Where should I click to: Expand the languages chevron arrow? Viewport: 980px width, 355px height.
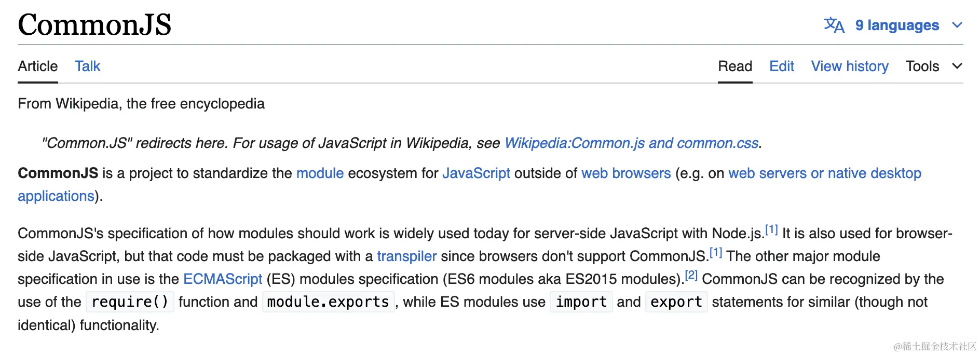957,25
